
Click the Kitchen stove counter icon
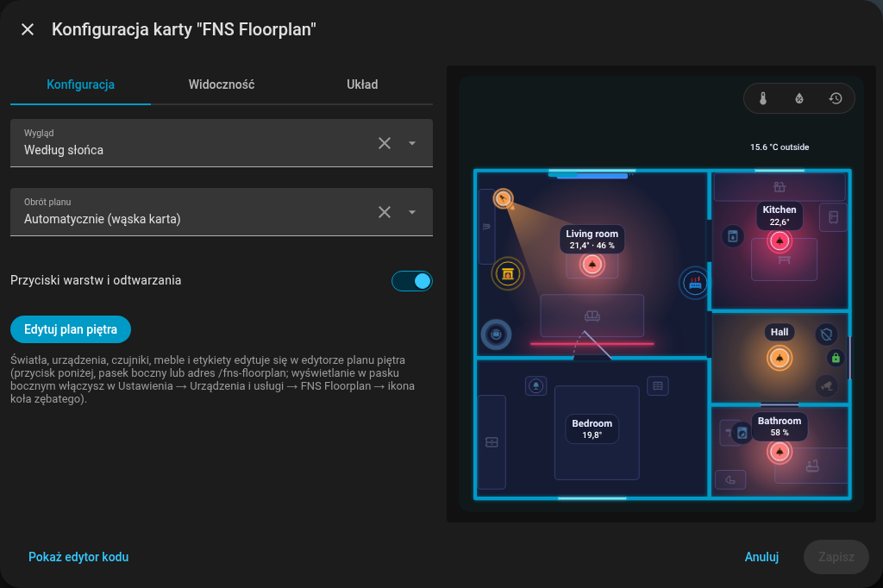[x=780, y=187]
